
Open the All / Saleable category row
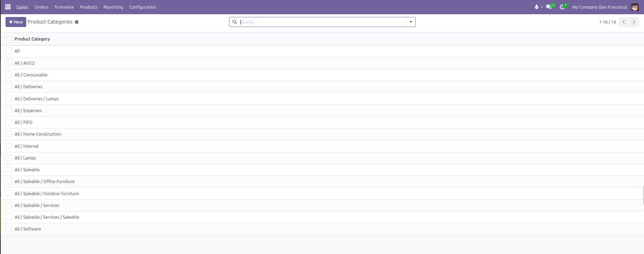(x=322, y=170)
